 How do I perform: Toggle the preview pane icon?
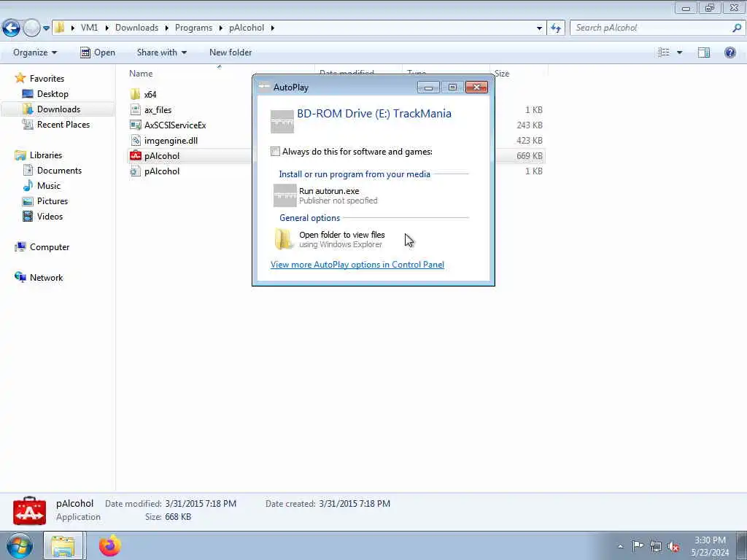point(704,52)
